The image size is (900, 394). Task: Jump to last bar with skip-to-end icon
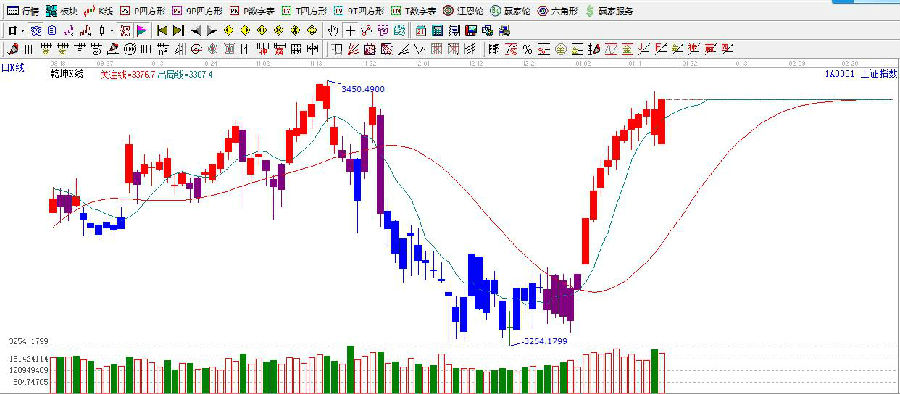click(179, 30)
